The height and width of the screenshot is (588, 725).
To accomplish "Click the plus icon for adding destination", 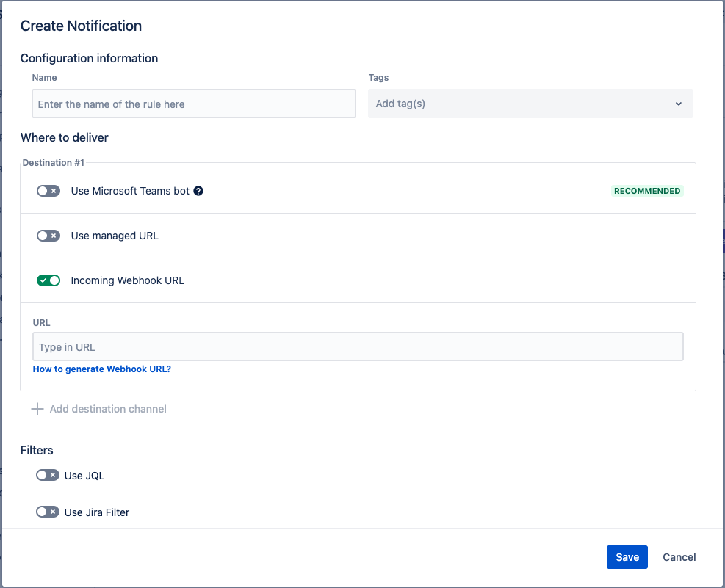I will click(37, 409).
